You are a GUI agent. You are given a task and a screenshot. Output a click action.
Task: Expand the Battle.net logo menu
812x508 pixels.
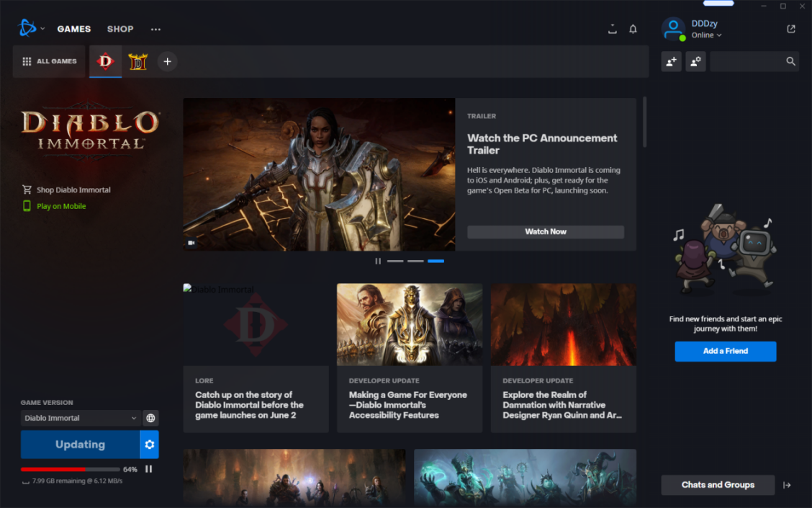point(32,29)
